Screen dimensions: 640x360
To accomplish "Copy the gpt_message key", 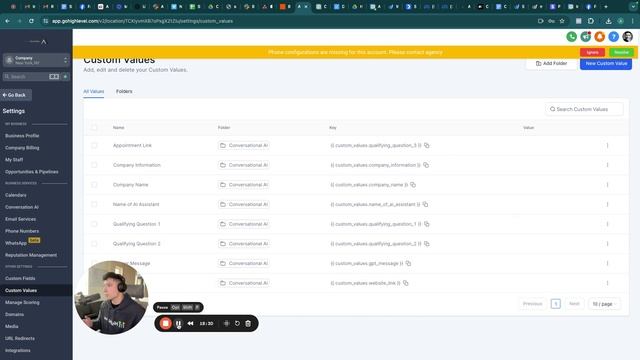I will point(409,263).
